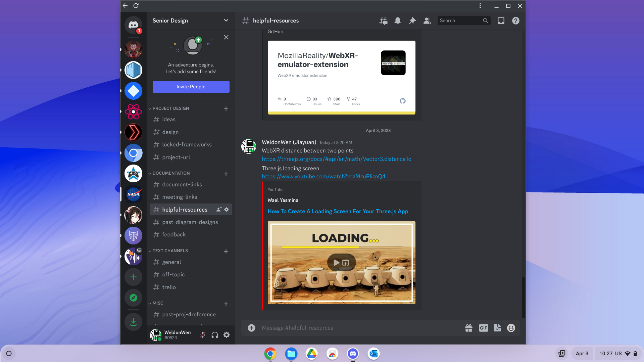Open the inbox icon in header
Viewport: 644px width, 362px height.
click(501, 21)
